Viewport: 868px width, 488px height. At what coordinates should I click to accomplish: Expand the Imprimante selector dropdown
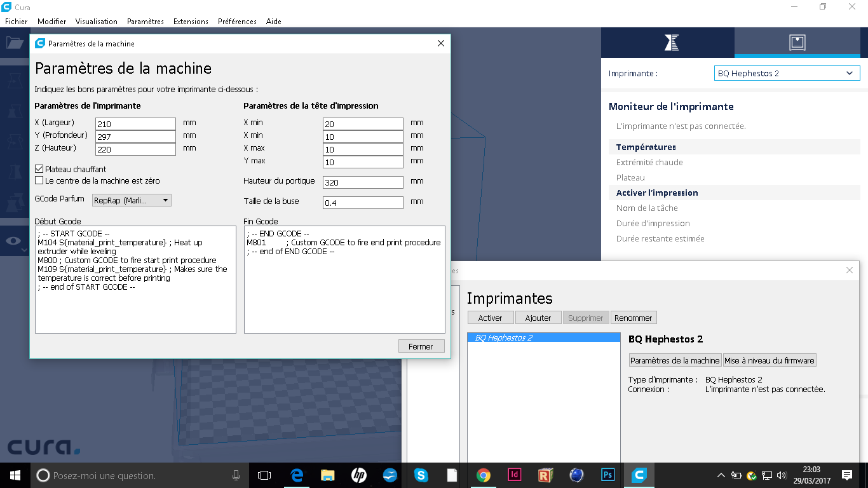(x=787, y=74)
